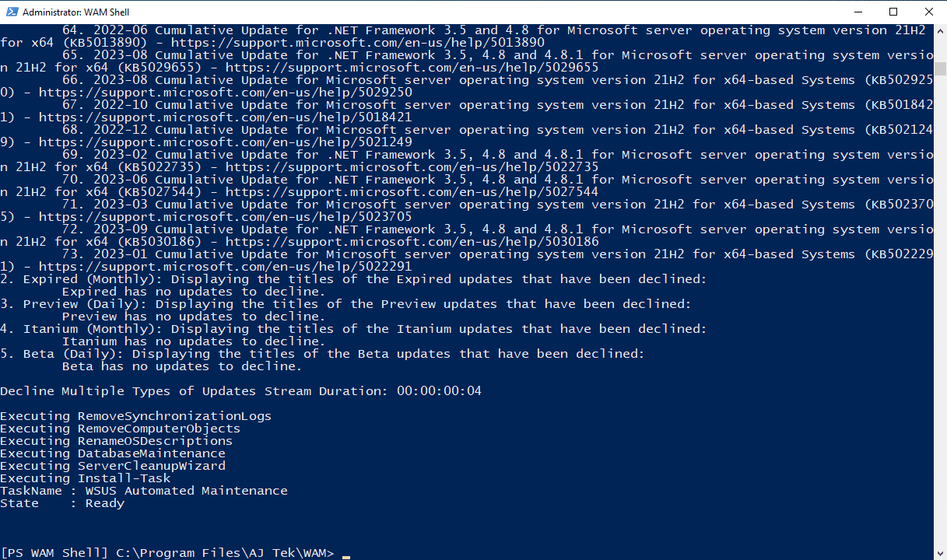Open the WAM Shell title bar system icon
Image resolution: width=947 pixels, height=560 pixels.
tap(11, 12)
